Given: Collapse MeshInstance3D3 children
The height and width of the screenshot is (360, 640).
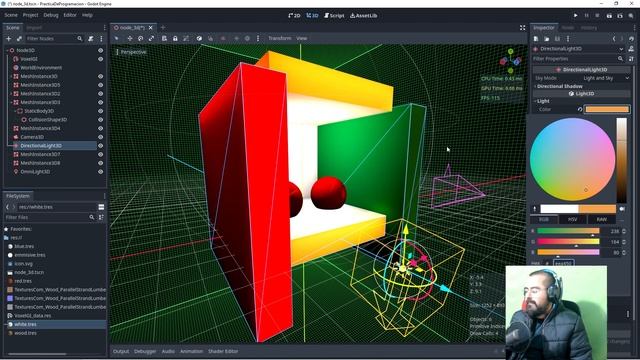Looking at the screenshot, I should tap(11, 102).
